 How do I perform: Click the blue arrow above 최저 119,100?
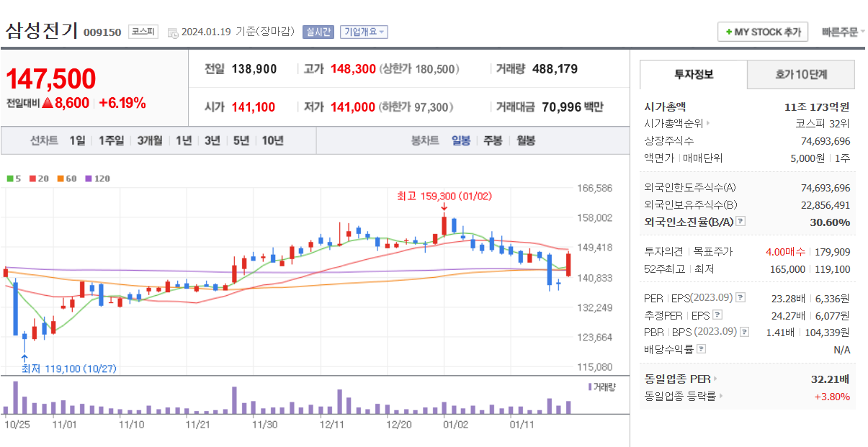click(x=24, y=358)
